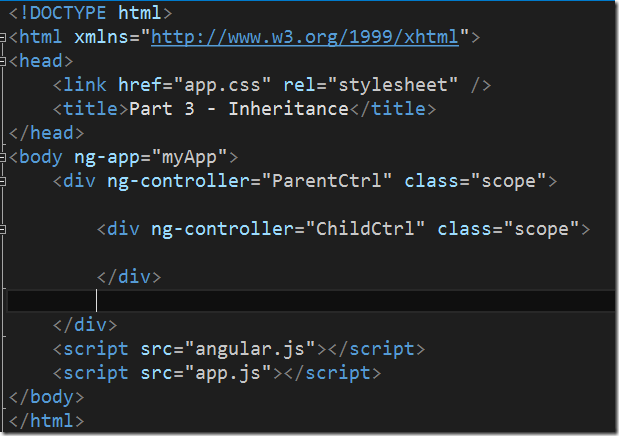Click the "stylesheet" rel value

tap(393, 85)
